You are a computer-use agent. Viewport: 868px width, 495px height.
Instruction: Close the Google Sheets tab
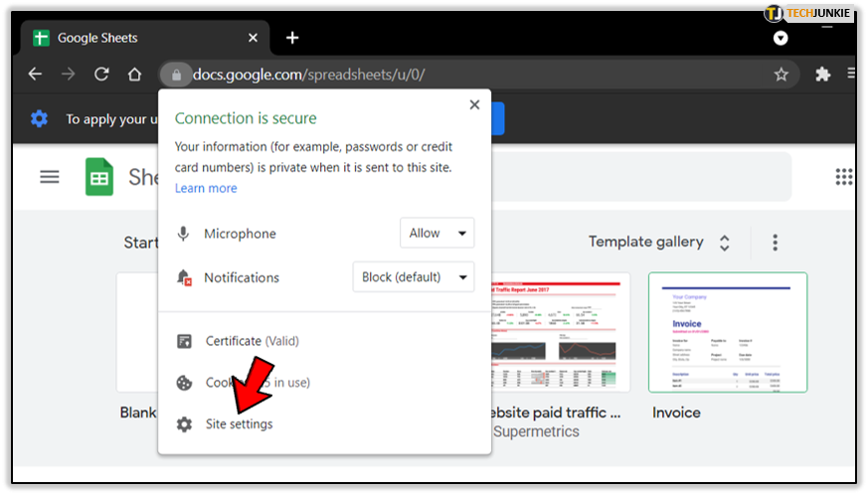(x=253, y=38)
